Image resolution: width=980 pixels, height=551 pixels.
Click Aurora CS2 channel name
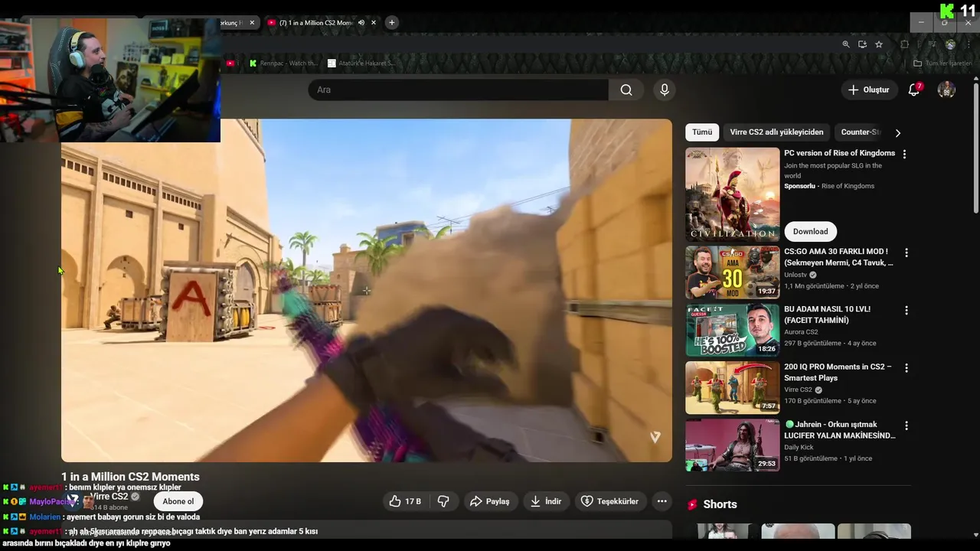click(801, 332)
